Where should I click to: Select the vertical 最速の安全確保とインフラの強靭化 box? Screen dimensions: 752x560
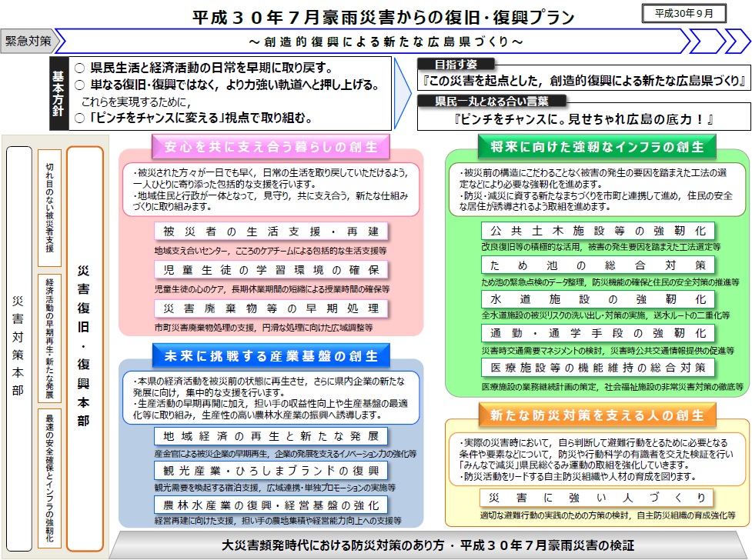coord(49,478)
